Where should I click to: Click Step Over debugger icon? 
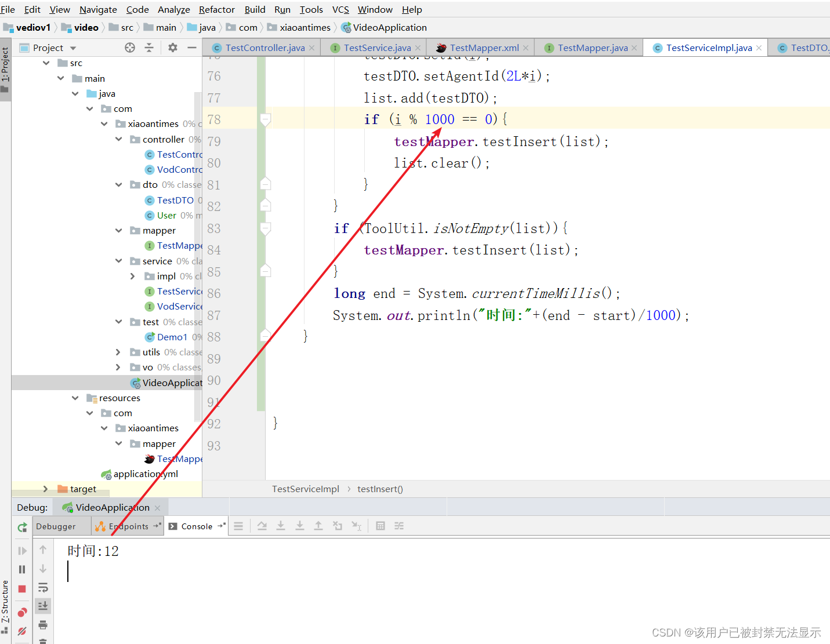tap(281, 526)
